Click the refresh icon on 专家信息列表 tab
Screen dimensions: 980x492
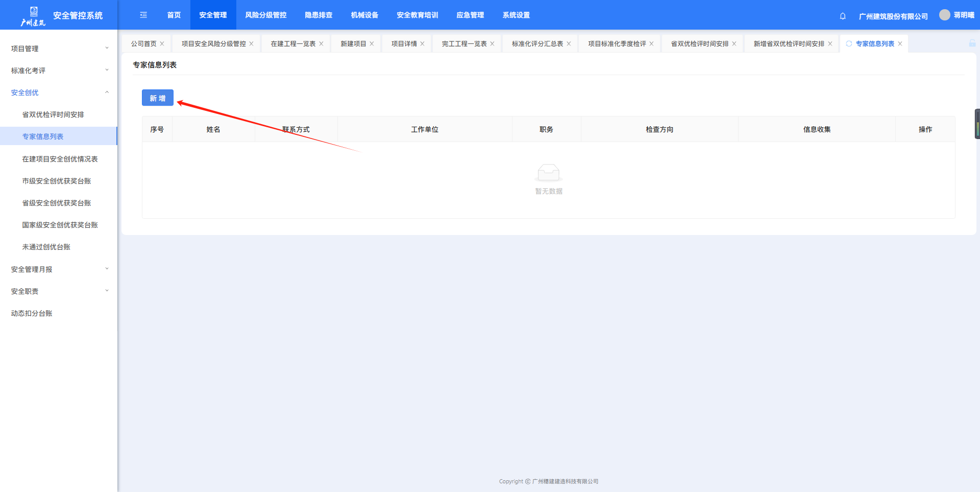[849, 44]
